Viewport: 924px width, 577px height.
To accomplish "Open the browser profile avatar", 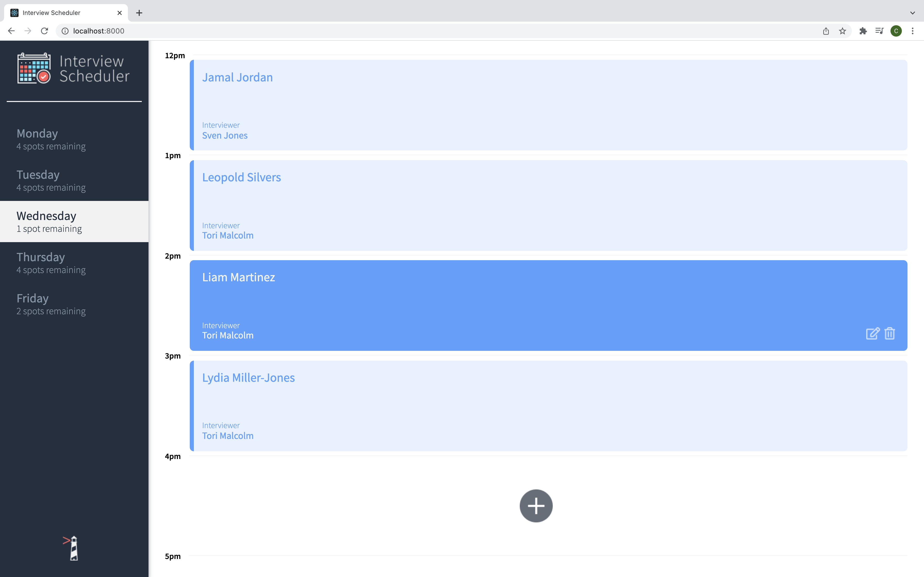I will pyautogui.click(x=896, y=31).
